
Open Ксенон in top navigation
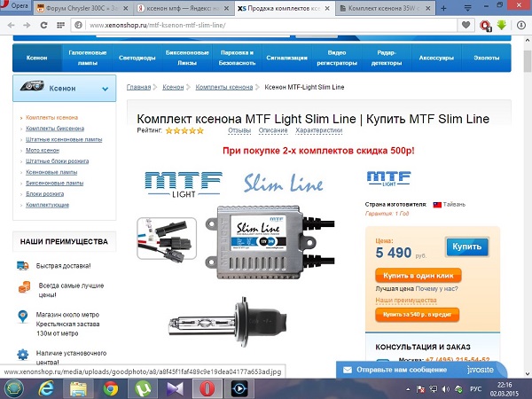37,58
